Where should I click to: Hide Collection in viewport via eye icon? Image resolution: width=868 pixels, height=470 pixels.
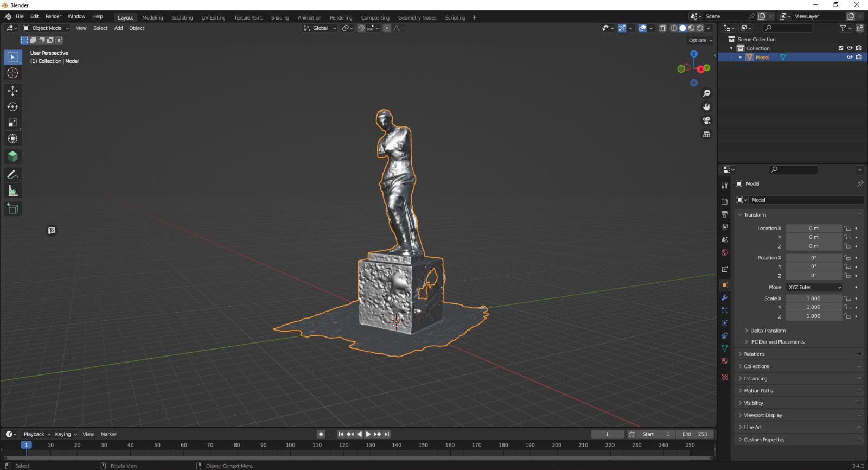(x=850, y=48)
